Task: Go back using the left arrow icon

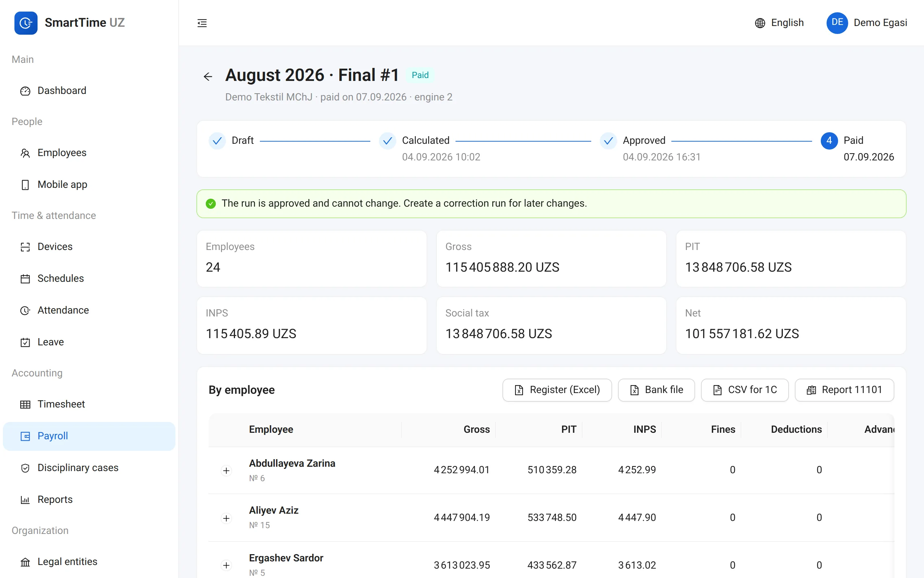Action: click(x=208, y=77)
